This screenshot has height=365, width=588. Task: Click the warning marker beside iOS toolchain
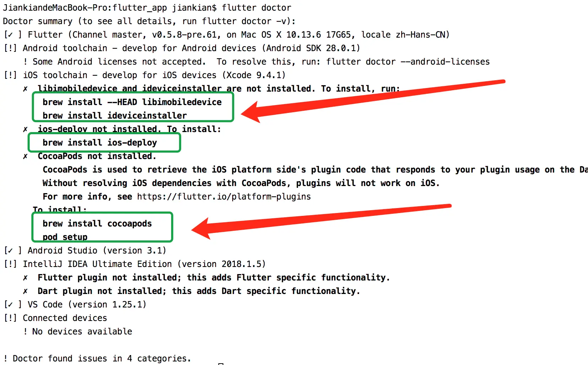pyautogui.click(x=10, y=75)
